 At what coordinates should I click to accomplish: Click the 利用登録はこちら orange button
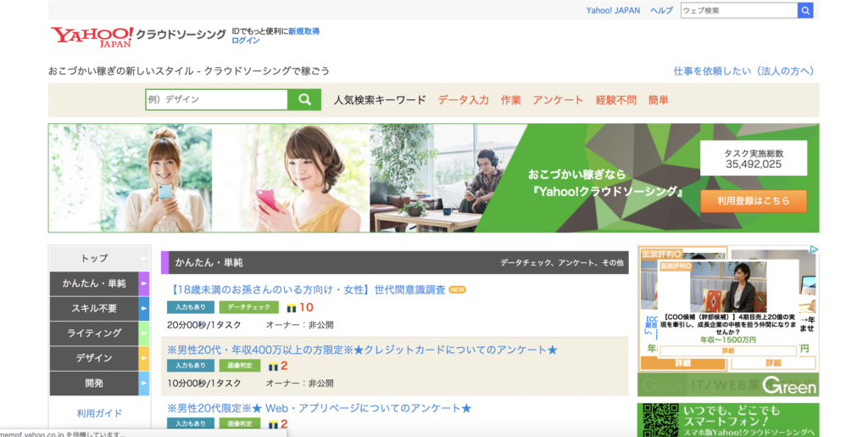(754, 201)
